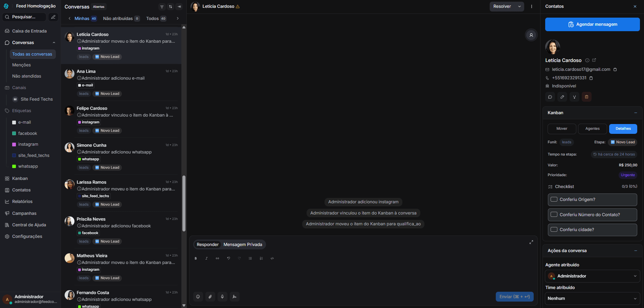
Task: Attach a file with the paperclip icon
Action: [x=210, y=297]
